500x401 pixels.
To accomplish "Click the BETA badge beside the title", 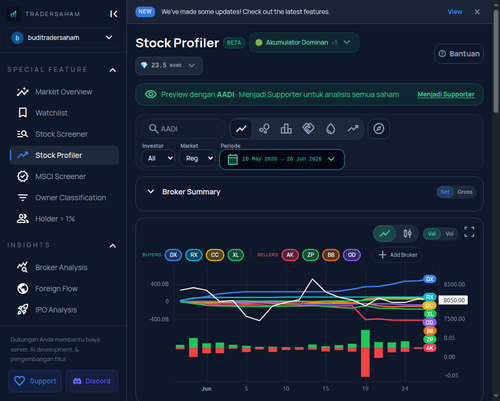I will point(234,43).
